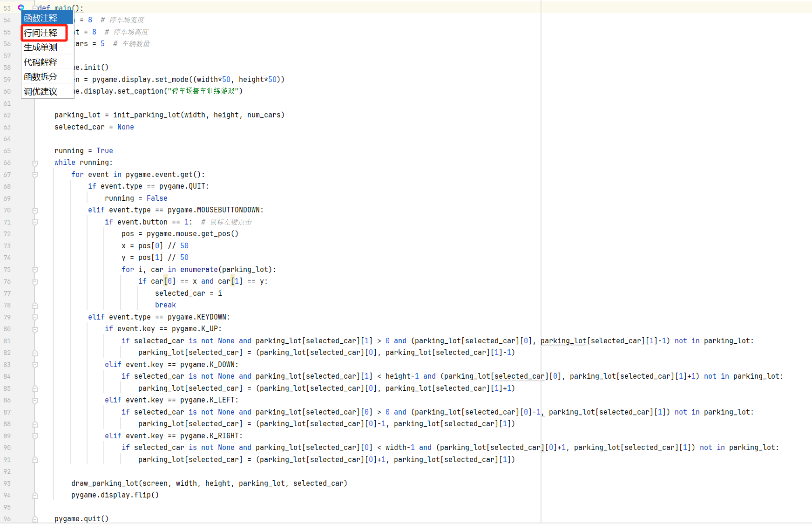Click pygame.display.flip() on line 94

pyautogui.click(x=115, y=495)
